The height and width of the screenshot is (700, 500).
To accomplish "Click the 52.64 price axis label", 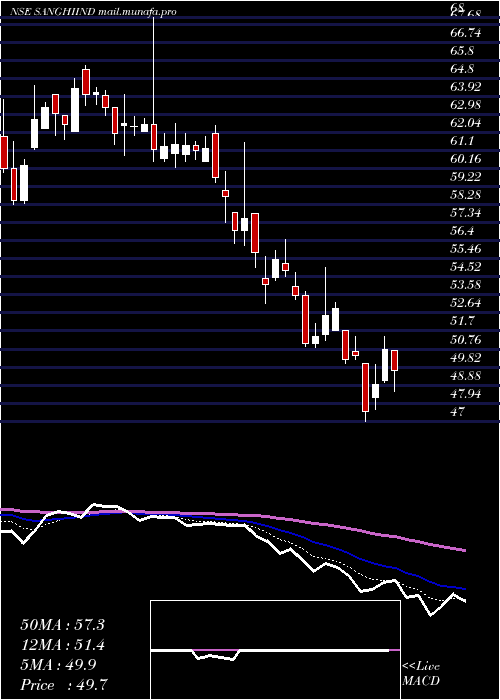I will point(465,303).
